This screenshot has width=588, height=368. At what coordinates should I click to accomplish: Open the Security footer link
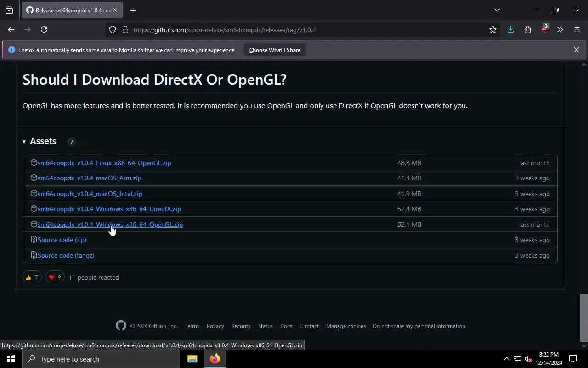pos(241,326)
